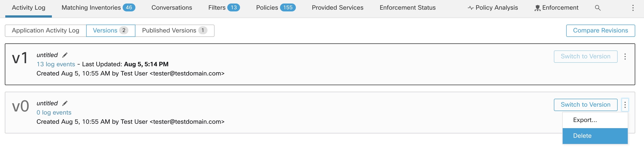
Task: Open the v1 version options menu
Action: (625, 57)
